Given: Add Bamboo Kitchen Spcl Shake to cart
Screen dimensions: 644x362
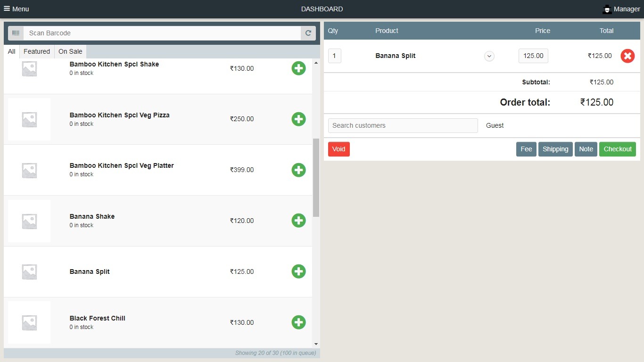Looking at the screenshot, I should 298,68.
